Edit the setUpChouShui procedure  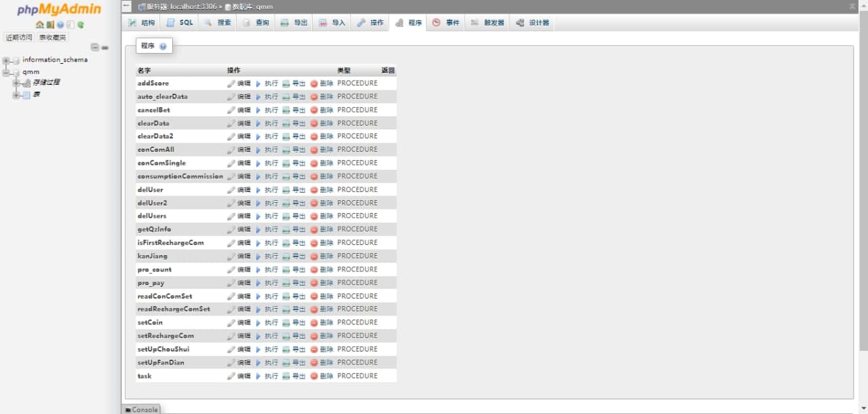239,350
